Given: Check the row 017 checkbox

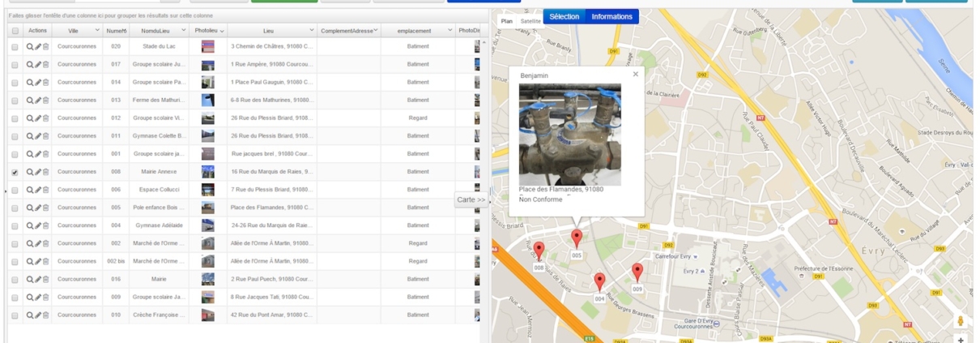Looking at the screenshot, I should (15, 65).
